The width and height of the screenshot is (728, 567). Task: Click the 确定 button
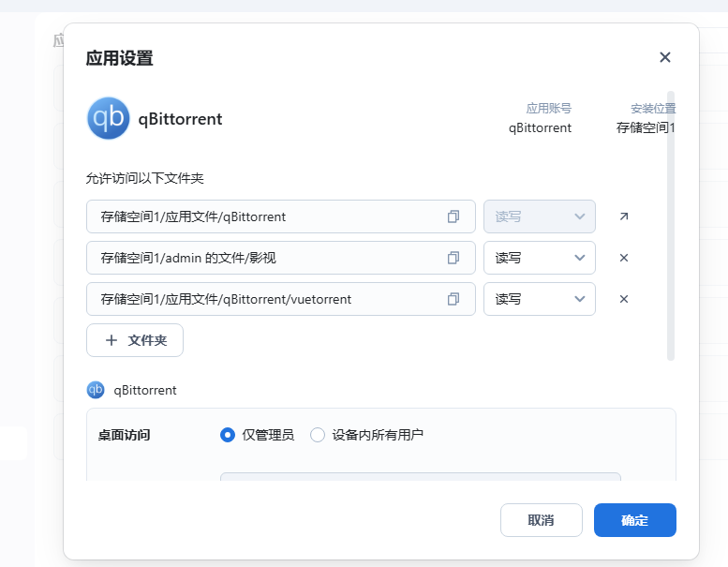pos(635,520)
